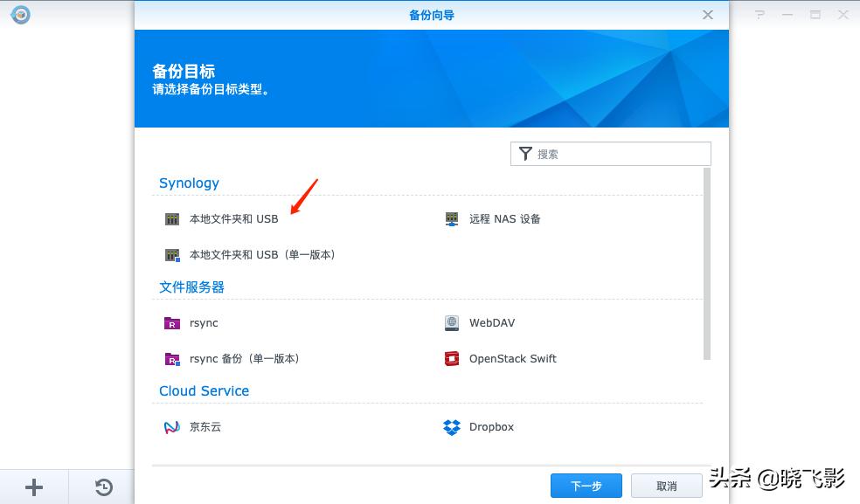Image resolution: width=860 pixels, height=504 pixels.
Task: Select the Dropbox cloud icon
Action: pos(451,427)
